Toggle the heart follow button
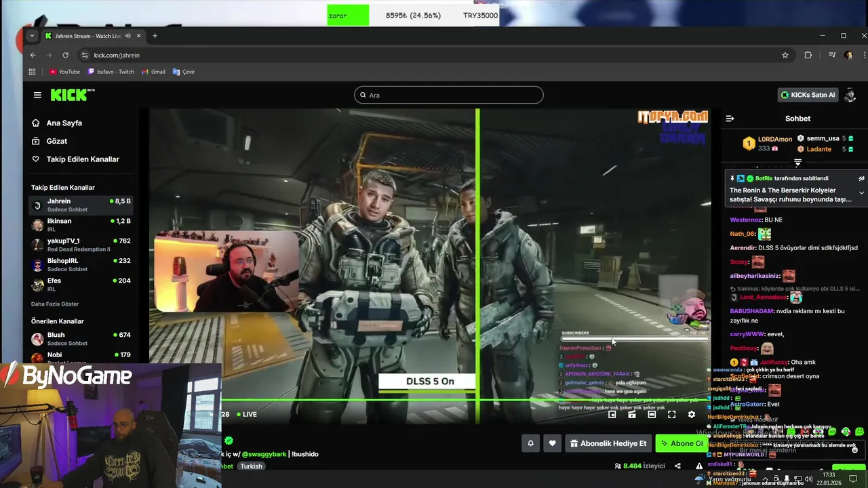 coord(552,443)
